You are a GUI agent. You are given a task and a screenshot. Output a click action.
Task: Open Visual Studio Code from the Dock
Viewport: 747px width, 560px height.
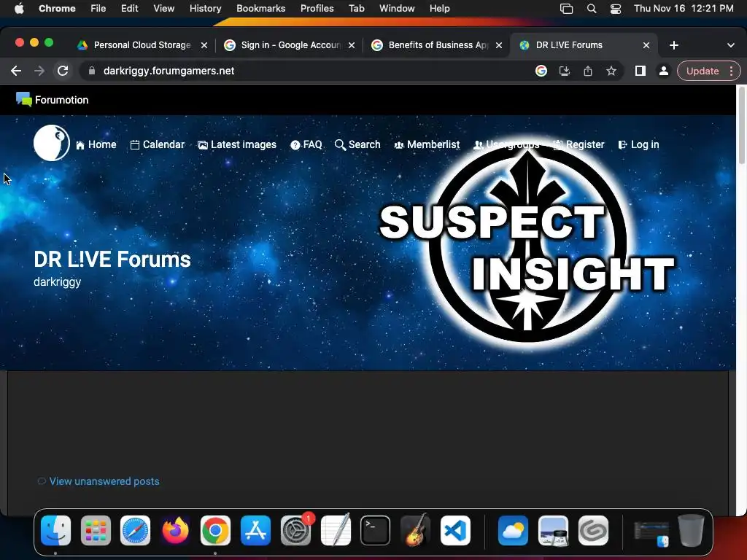coord(455,531)
